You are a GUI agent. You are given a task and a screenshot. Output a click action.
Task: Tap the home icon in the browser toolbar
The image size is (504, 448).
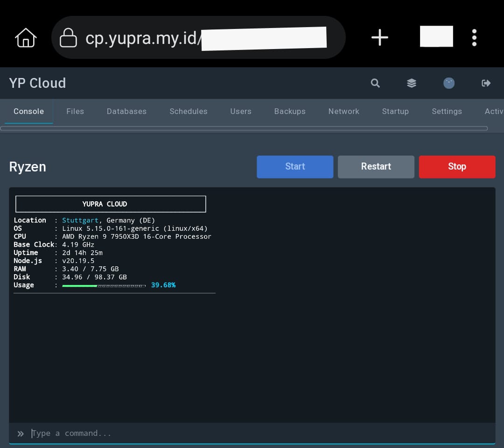tap(25, 37)
